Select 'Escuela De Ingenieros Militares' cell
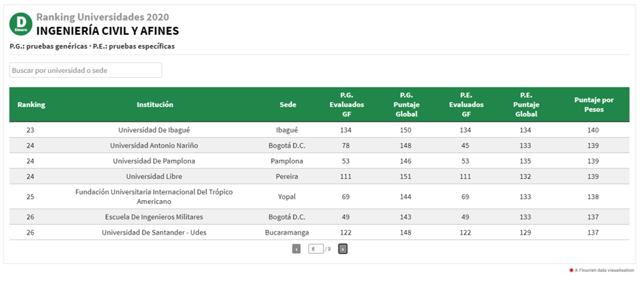The height and width of the screenshot is (291, 644). click(x=154, y=217)
